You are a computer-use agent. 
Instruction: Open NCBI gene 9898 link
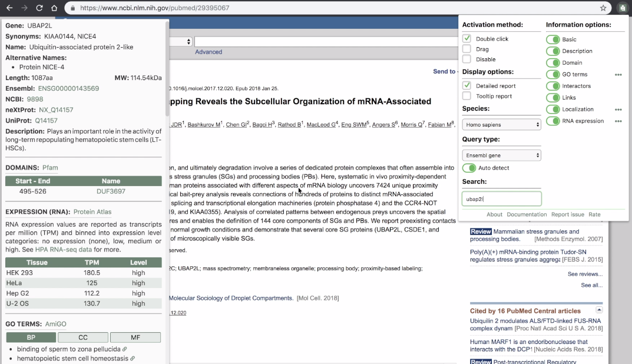[x=35, y=99]
